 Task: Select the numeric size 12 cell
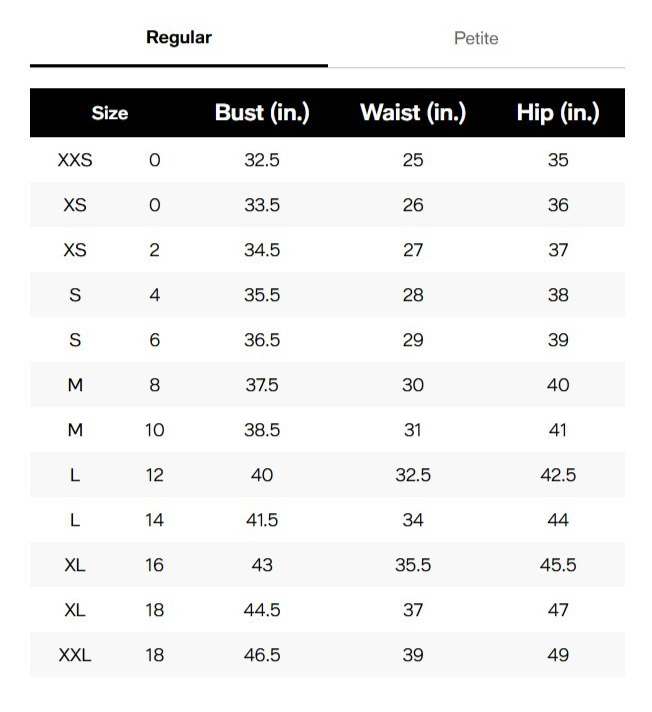click(154, 475)
